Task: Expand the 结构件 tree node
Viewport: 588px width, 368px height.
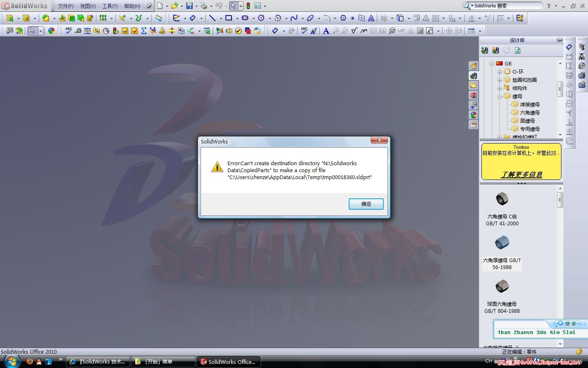Action: 499,88
